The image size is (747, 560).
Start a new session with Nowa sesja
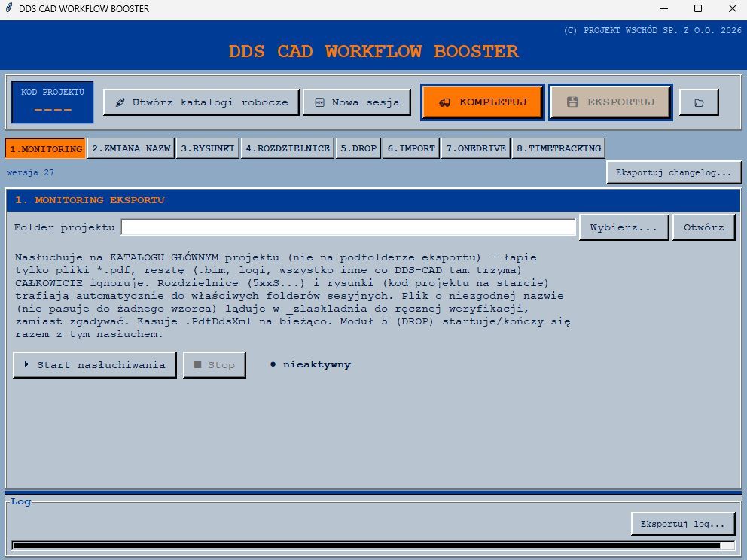pos(357,102)
